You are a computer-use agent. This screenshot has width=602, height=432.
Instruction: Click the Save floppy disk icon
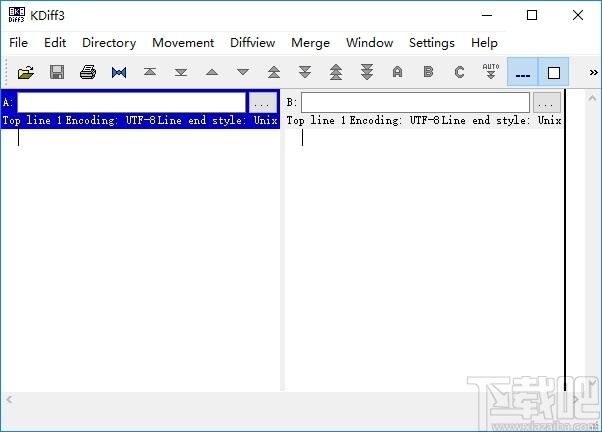tap(57, 72)
